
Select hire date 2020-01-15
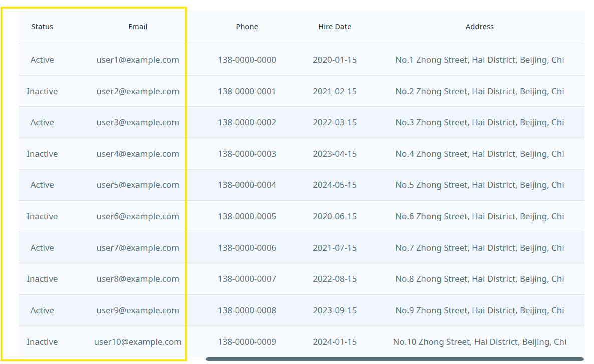(335, 60)
